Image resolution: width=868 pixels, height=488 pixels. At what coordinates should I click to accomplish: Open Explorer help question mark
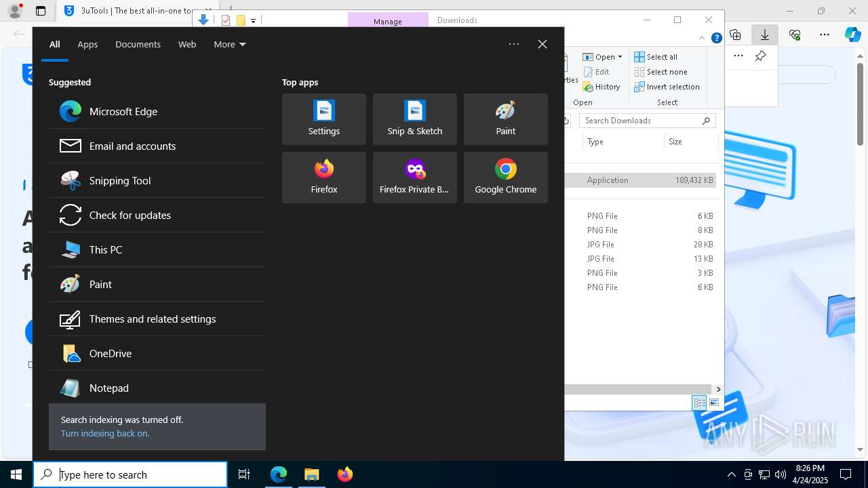716,39
